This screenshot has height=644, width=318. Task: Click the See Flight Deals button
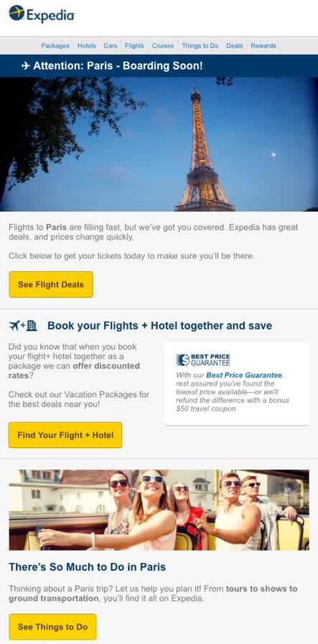pyautogui.click(x=51, y=284)
